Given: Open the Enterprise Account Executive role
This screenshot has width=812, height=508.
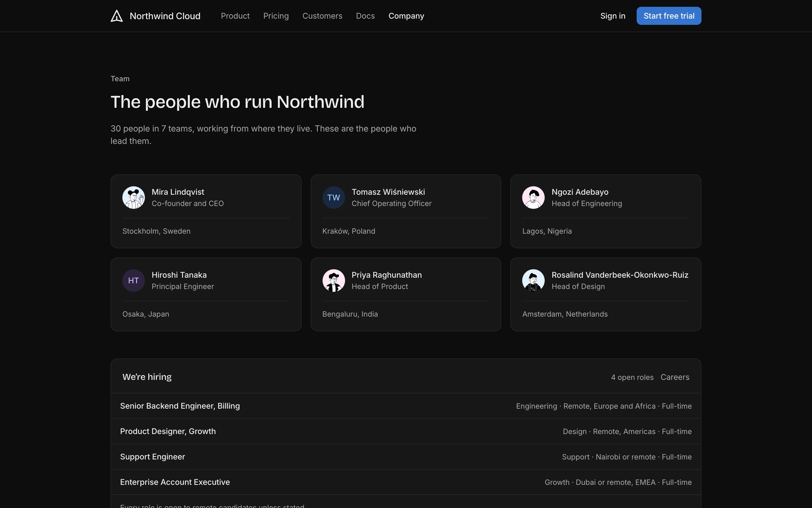Looking at the screenshot, I should [406, 482].
